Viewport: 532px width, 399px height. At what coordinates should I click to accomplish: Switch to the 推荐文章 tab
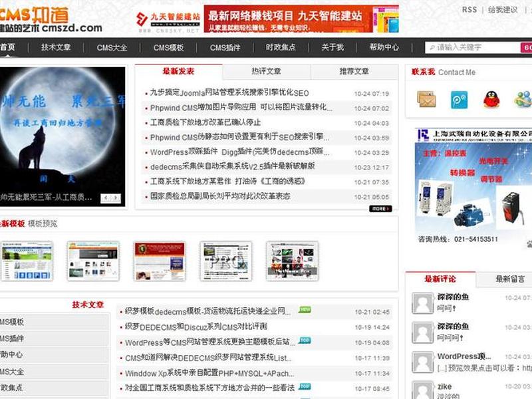pos(354,71)
